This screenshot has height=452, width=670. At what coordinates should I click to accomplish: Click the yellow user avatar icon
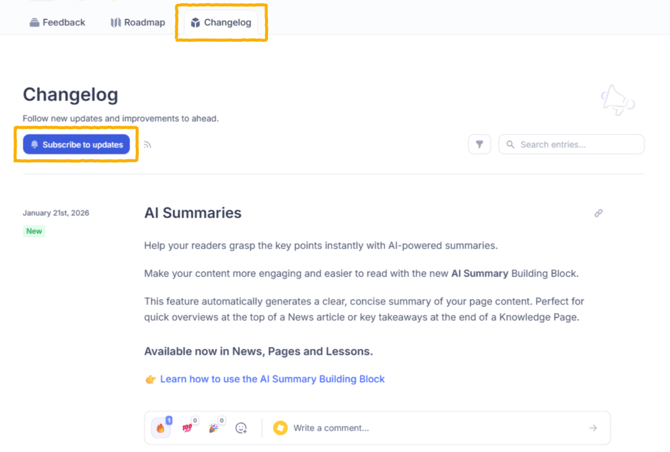click(280, 428)
